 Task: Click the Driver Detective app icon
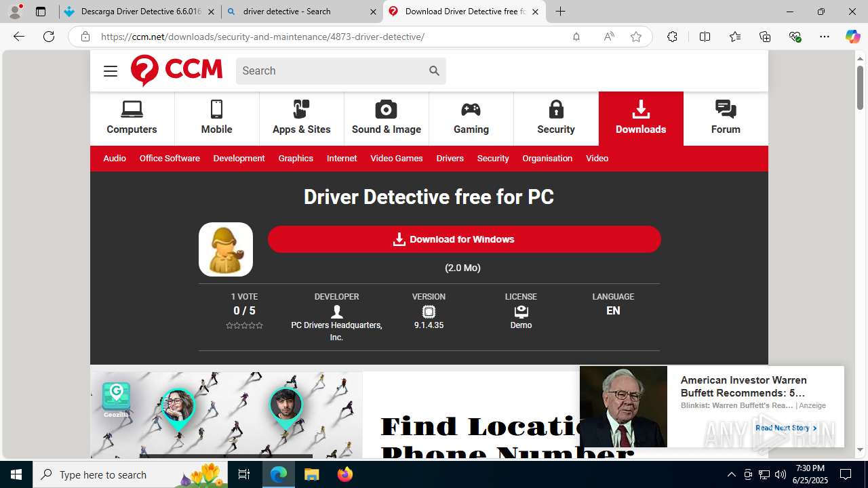coord(226,249)
